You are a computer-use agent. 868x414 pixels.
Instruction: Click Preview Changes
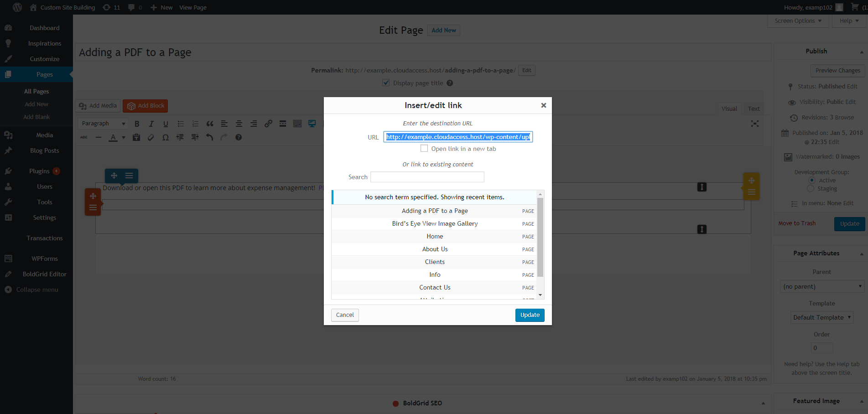pyautogui.click(x=837, y=71)
